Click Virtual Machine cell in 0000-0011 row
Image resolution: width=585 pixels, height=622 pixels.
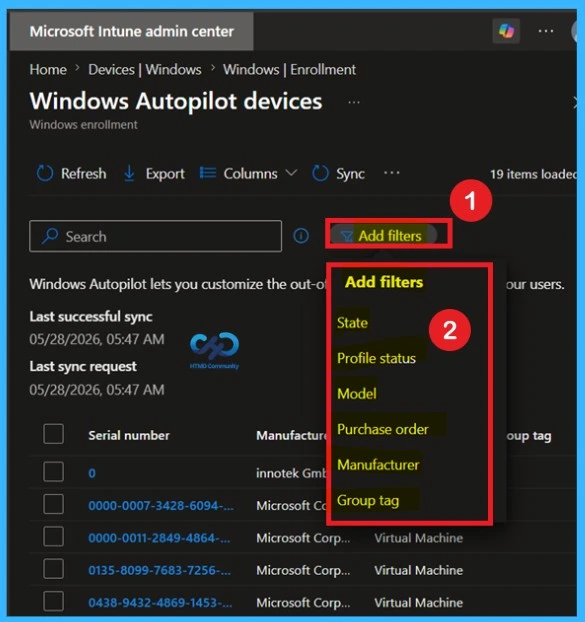(x=418, y=538)
